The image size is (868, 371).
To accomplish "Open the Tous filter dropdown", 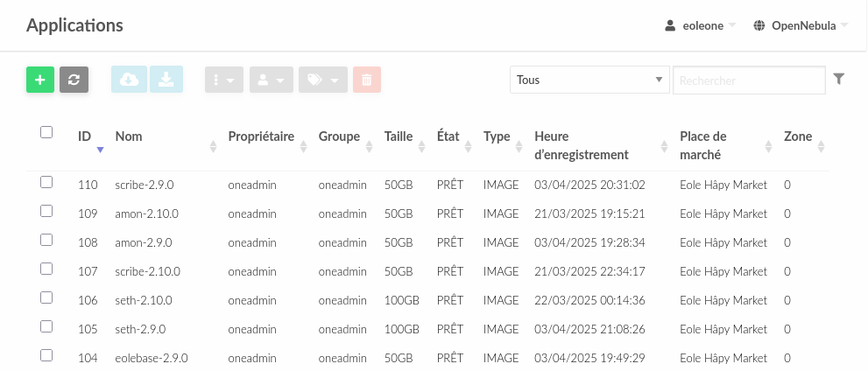I will coord(589,80).
